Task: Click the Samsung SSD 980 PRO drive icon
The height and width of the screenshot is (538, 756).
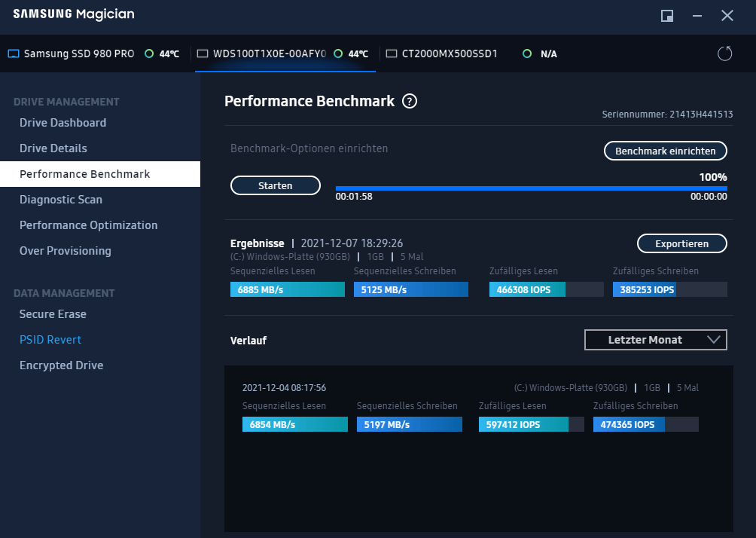Action: 14,53
